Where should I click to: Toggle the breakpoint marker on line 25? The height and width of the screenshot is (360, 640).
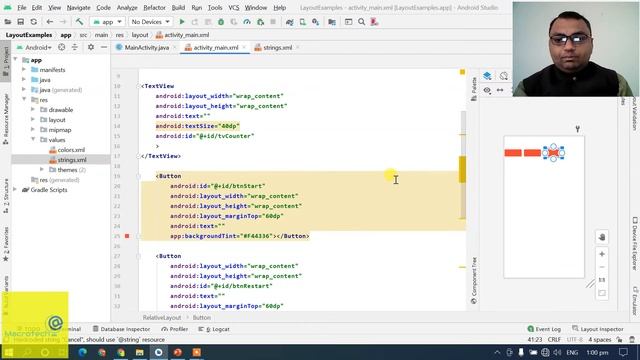pos(127,236)
